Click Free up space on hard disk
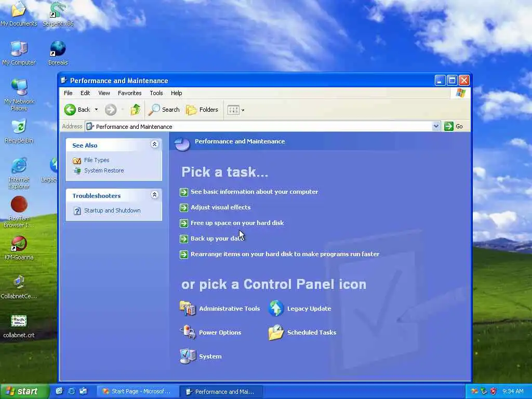Image resolution: width=532 pixels, height=399 pixels. [237, 223]
